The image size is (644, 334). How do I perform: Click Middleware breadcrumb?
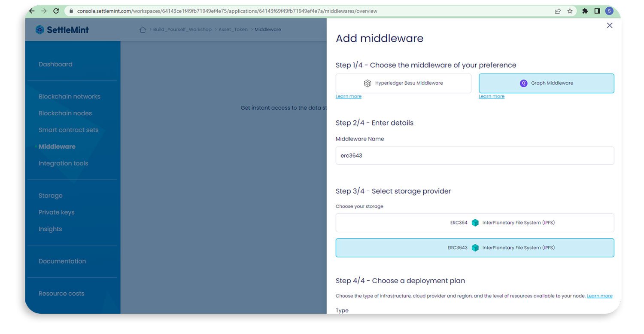tap(268, 30)
